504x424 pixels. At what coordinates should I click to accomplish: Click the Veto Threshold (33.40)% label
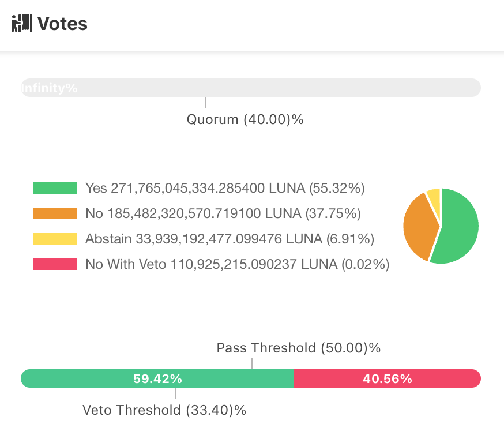(164, 410)
